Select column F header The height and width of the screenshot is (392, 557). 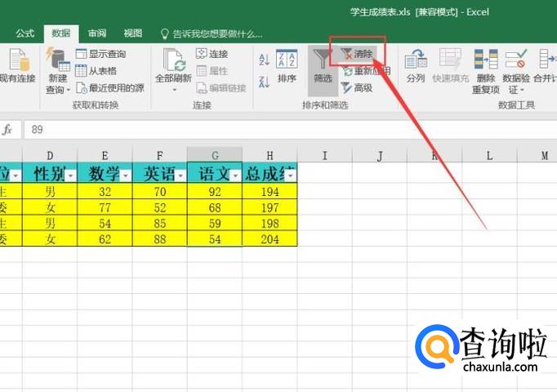tap(160, 155)
